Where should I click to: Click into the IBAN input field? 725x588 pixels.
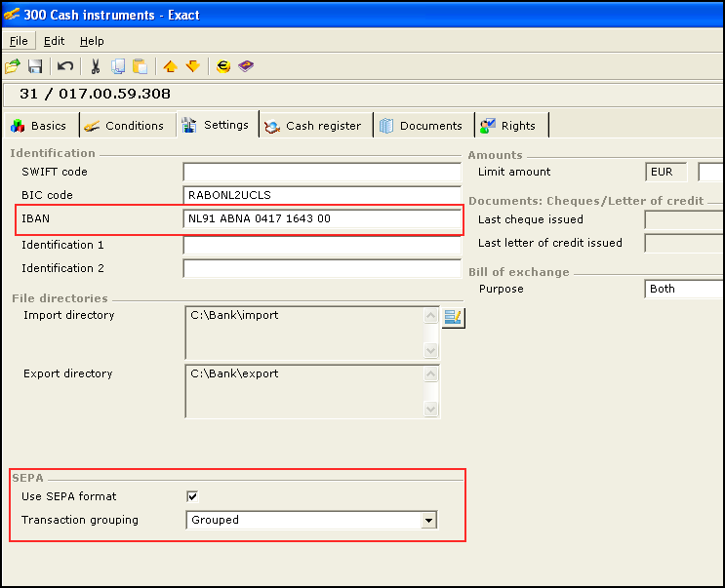coord(322,218)
